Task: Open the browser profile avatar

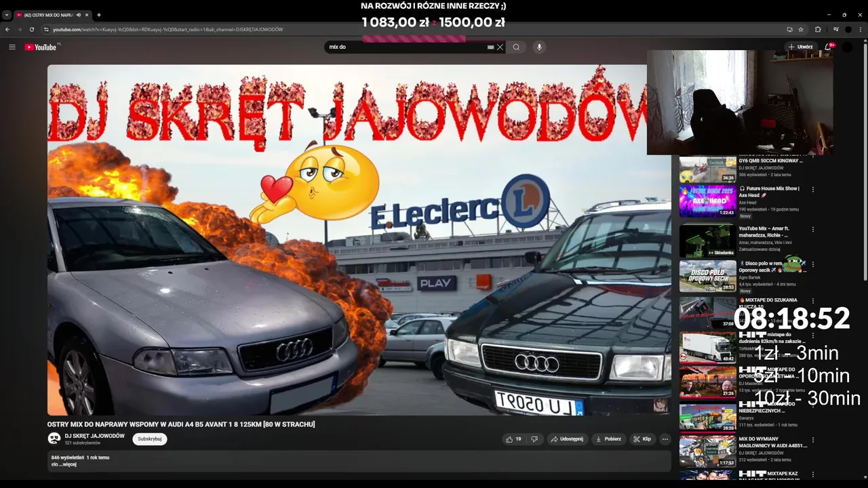Action: [848, 29]
